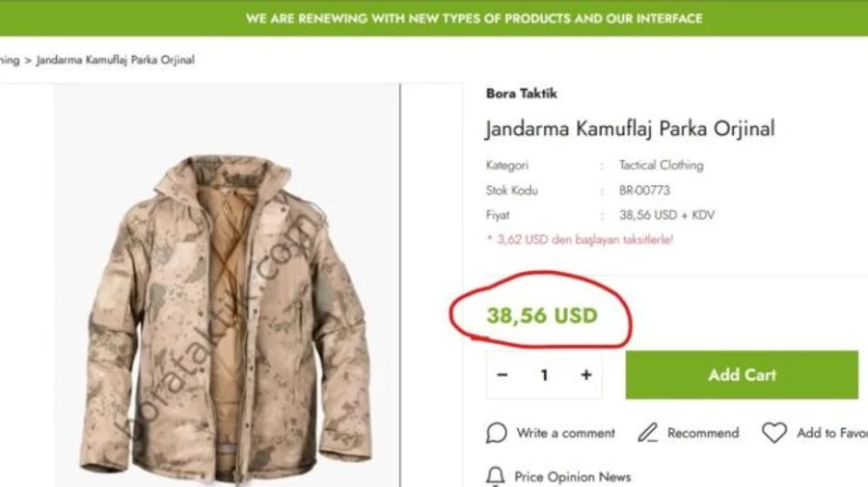This screenshot has width=868, height=487.
Task: Click the speech bubble comment icon
Action: click(497, 433)
